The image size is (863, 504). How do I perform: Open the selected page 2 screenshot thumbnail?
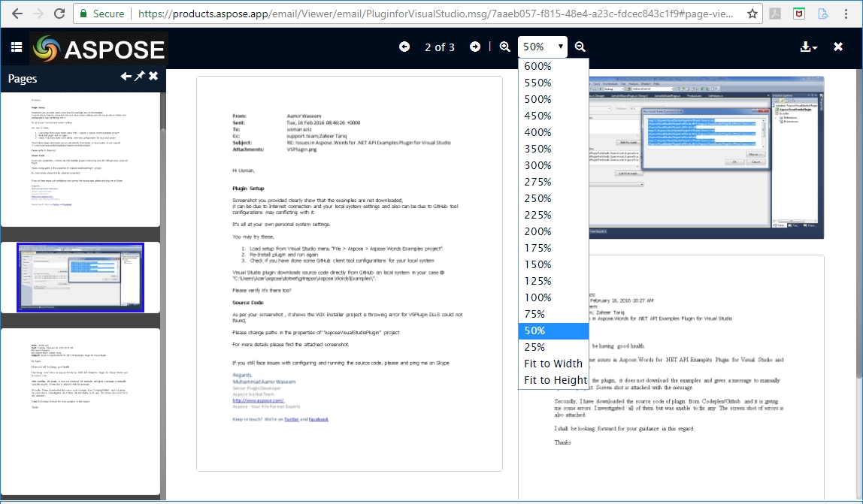pos(80,277)
